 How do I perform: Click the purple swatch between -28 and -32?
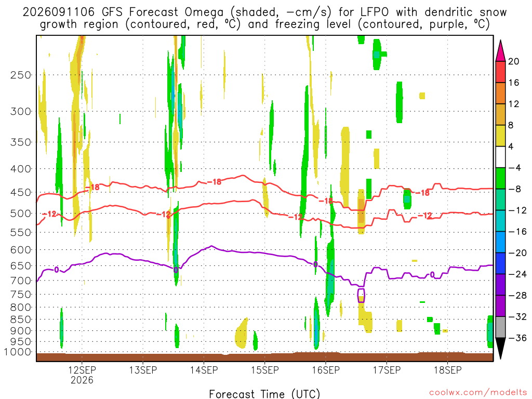500,306
